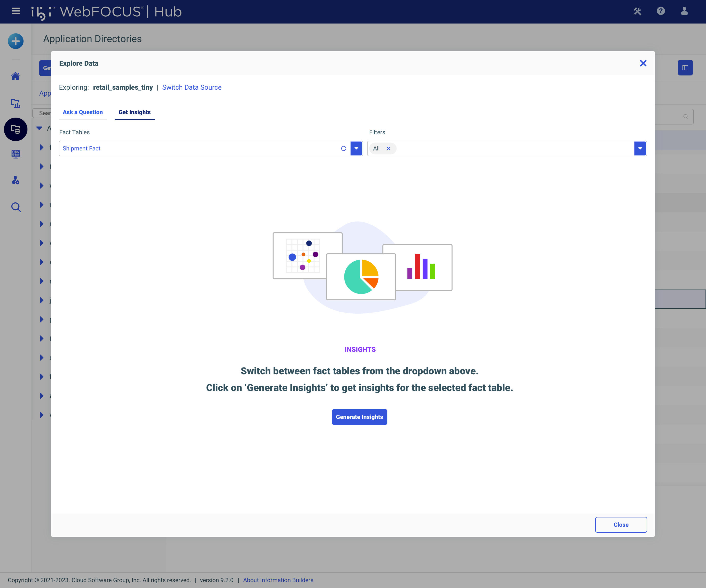This screenshot has height=588, width=706.
Task: Select the Home icon in the sidebar
Action: [x=15, y=76]
